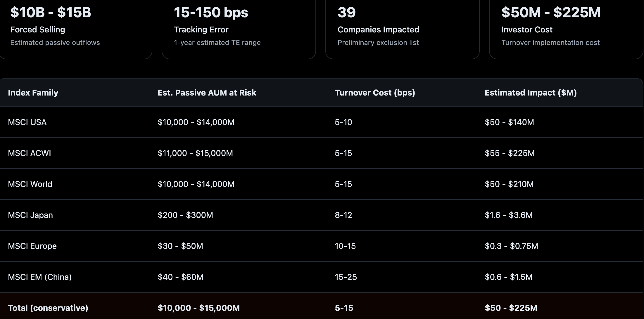
Task: Click the $0.3 - $0.75M impact cell
Action: [x=511, y=246]
